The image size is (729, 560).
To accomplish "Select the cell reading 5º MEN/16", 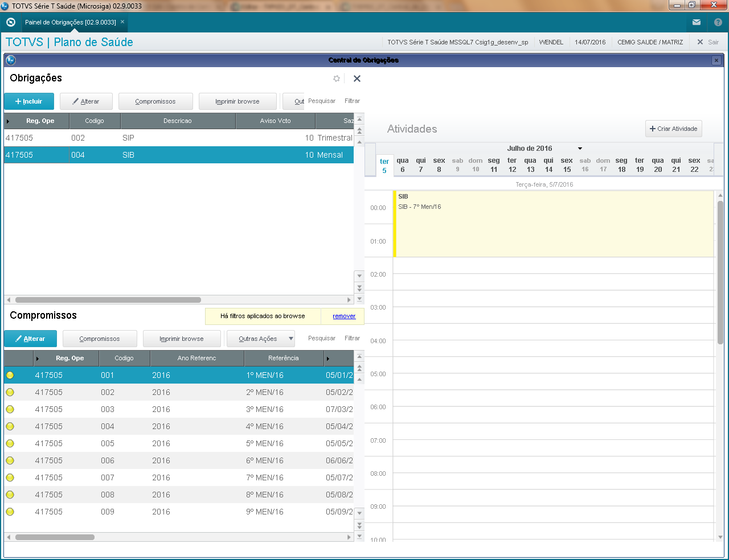I will click(x=265, y=443).
